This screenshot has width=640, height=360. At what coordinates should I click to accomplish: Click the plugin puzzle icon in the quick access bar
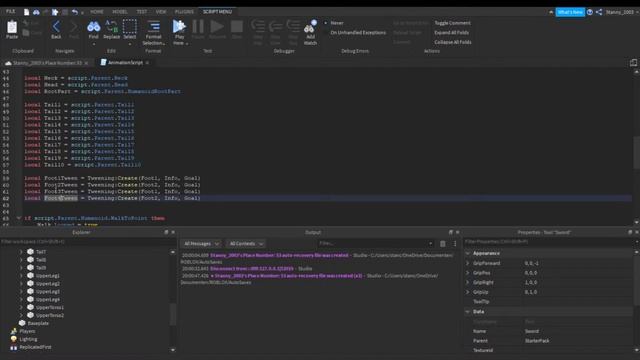point(55,12)
